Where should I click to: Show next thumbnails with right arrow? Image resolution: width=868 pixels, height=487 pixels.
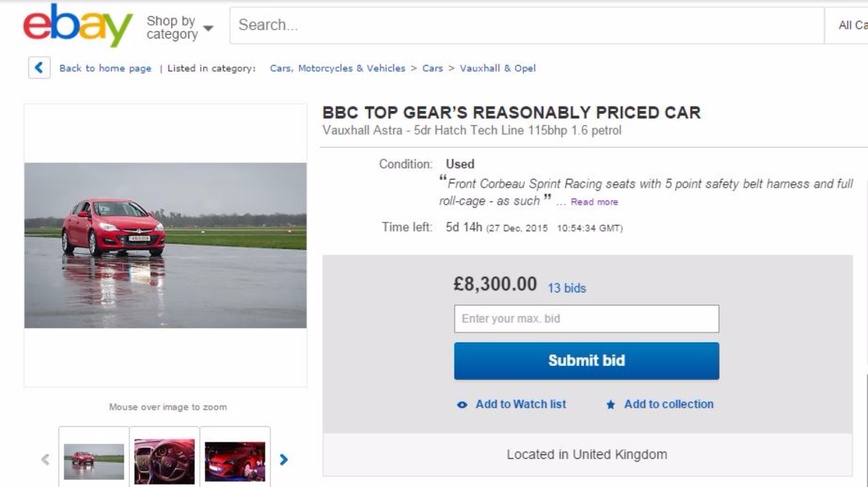coord(284,460)
